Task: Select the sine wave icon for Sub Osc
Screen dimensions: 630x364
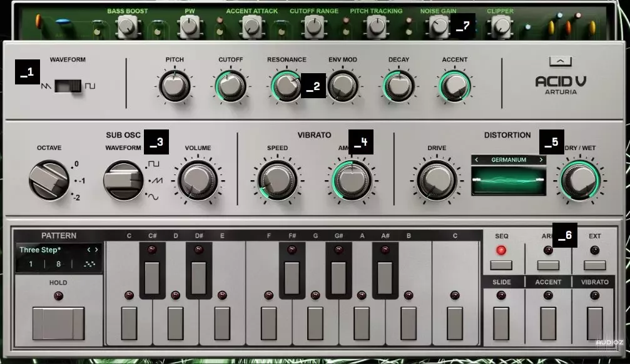Action: click(x=153, y=197)
